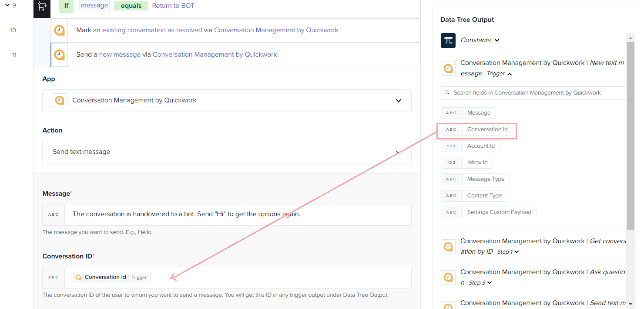Open Conversation Management by Quickwork link in step 10
The image size is (644, 309).
(x=276, y=30)
